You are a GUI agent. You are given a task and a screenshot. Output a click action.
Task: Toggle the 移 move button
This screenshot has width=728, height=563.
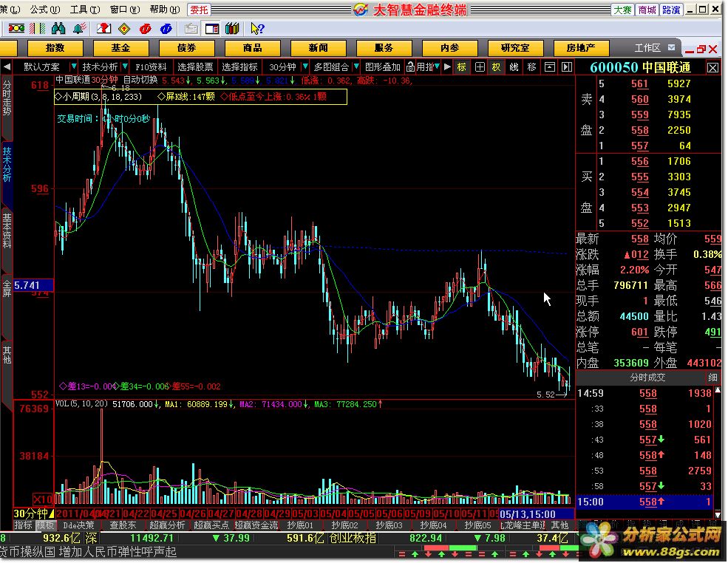click(531, 67)
